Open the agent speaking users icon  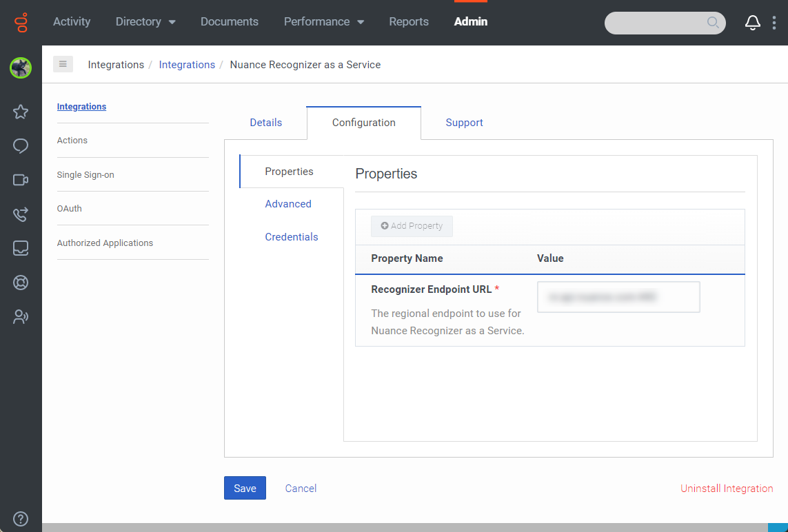click(x=21, y=316)
